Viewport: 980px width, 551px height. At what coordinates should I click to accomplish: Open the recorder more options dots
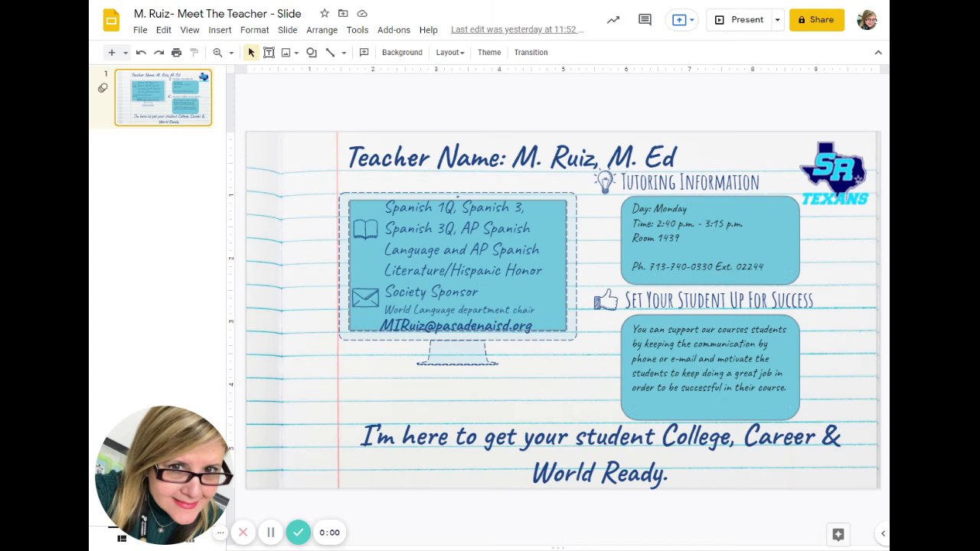coord(220,533)
